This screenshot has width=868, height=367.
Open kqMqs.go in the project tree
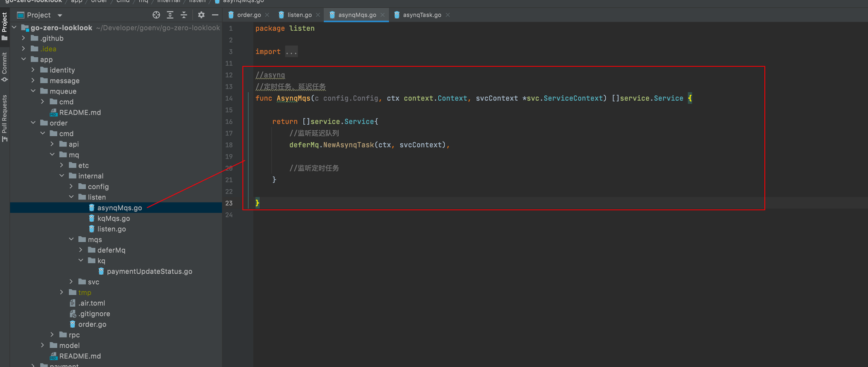[x=113, y=219]
